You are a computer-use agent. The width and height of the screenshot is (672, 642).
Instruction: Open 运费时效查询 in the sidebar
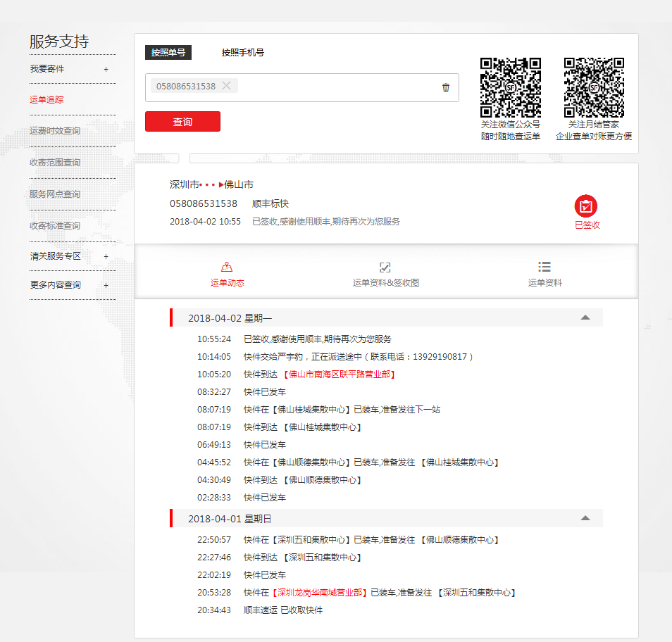(x=55, y=131)
